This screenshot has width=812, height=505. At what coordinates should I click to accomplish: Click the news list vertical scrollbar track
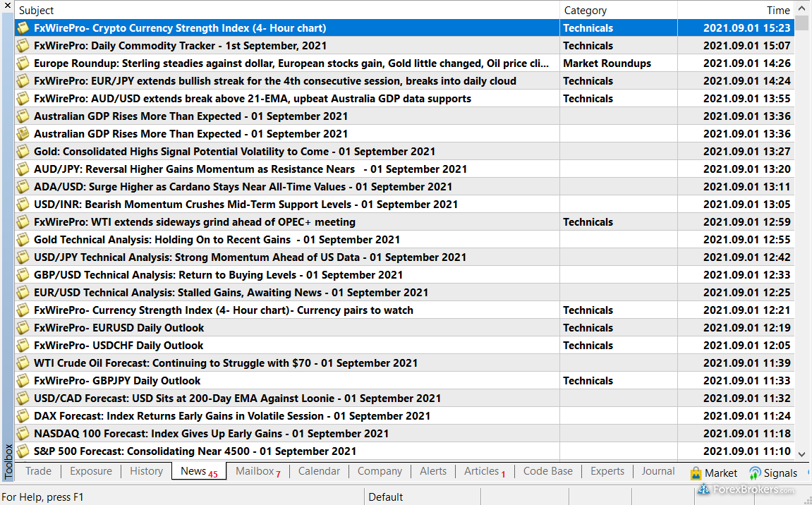tap(801, 238)
